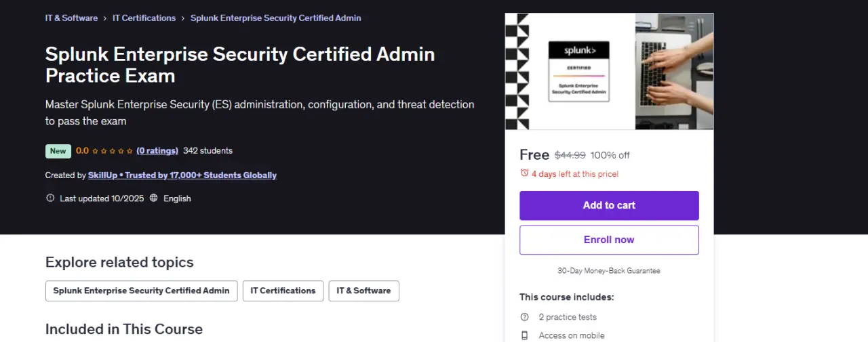Select Splunk Enterprise Security Certified Admin topic
This screenshot has width=868, height=342.
142,291
